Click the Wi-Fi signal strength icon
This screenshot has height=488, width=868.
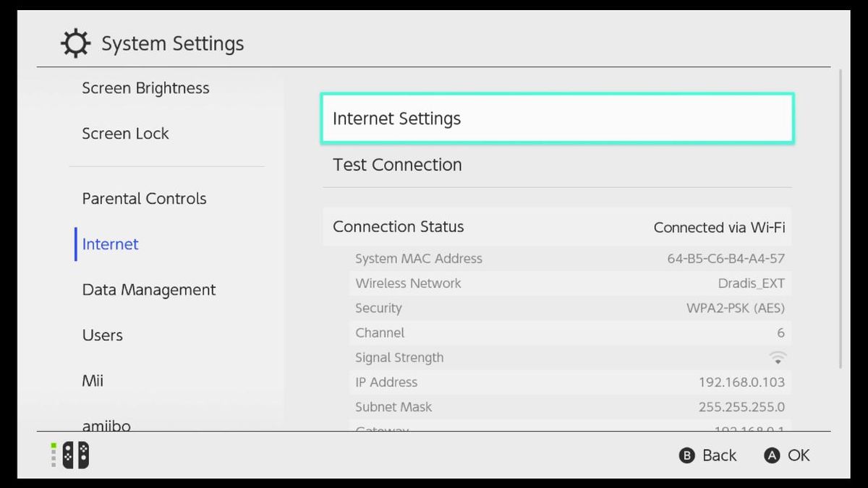[x=778, y=356]
